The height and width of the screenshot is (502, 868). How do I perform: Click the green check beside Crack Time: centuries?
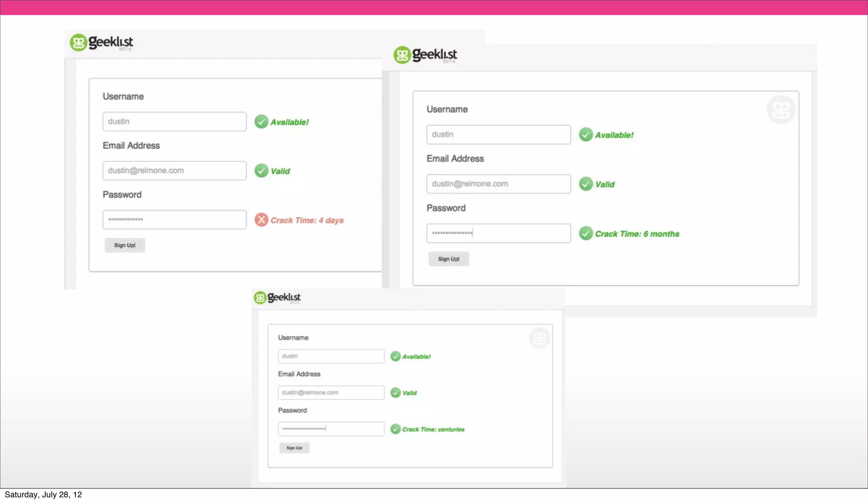pyautogui.click(x=395, y=429)
